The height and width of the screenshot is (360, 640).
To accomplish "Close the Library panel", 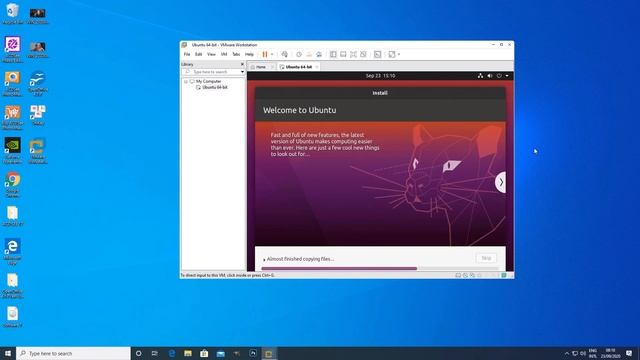I will click(x=242, y=64).
